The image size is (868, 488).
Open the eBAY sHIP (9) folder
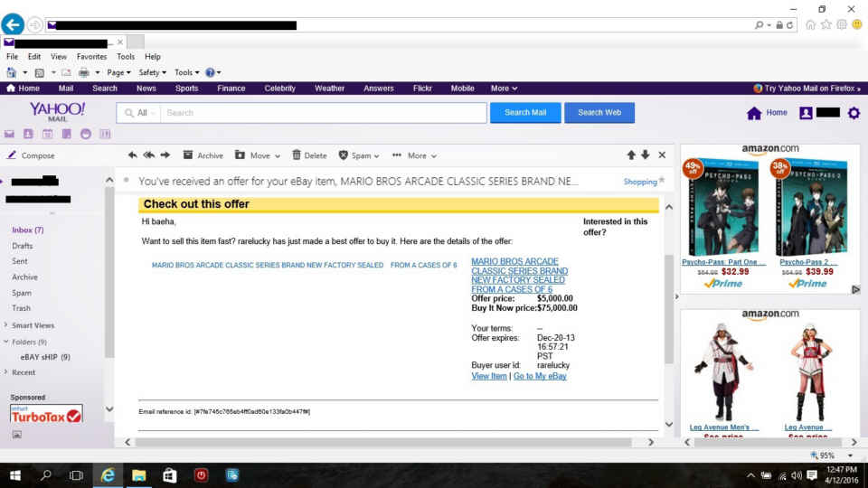click(x=45, y=357)
